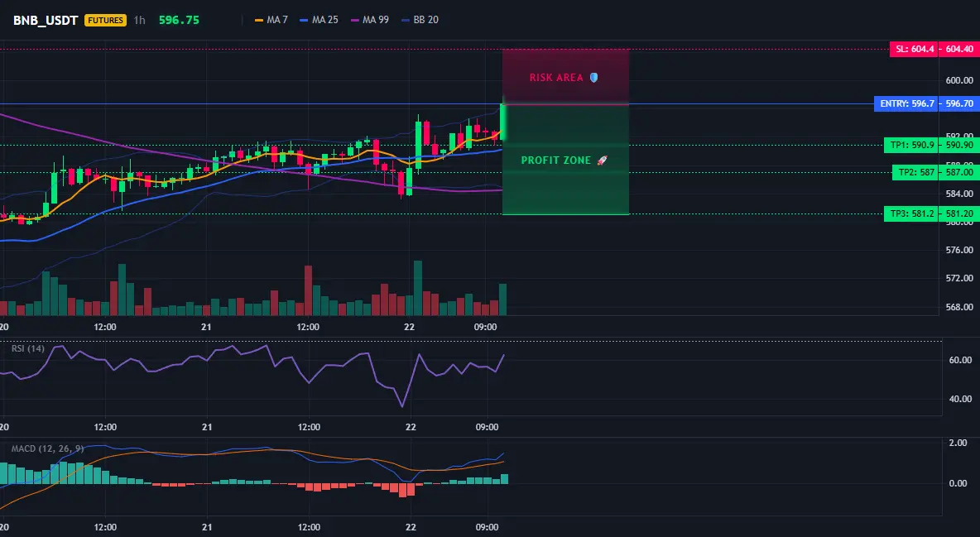Screen dimensions: 980x537
Task: Toggle the BB 20 legend item
Action: click(x=420, y=20)
